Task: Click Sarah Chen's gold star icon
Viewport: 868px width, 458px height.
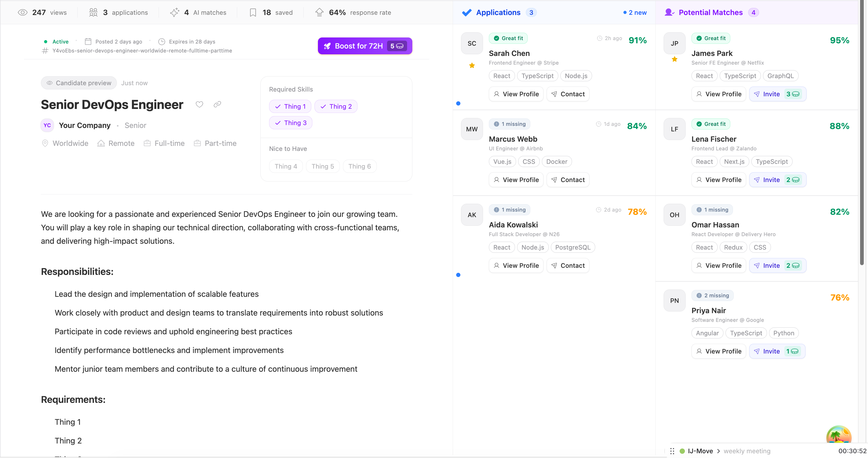Action: click(x=472, y=65)
